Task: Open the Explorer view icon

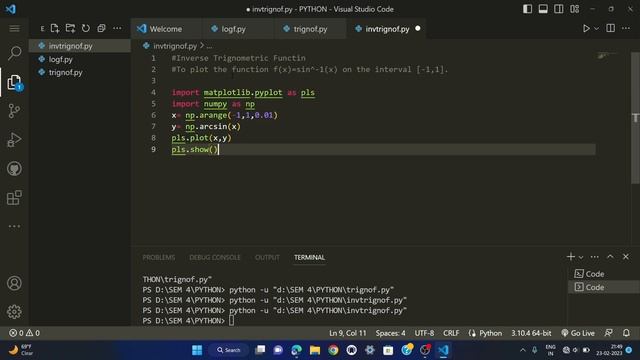Action: point(14,82)
